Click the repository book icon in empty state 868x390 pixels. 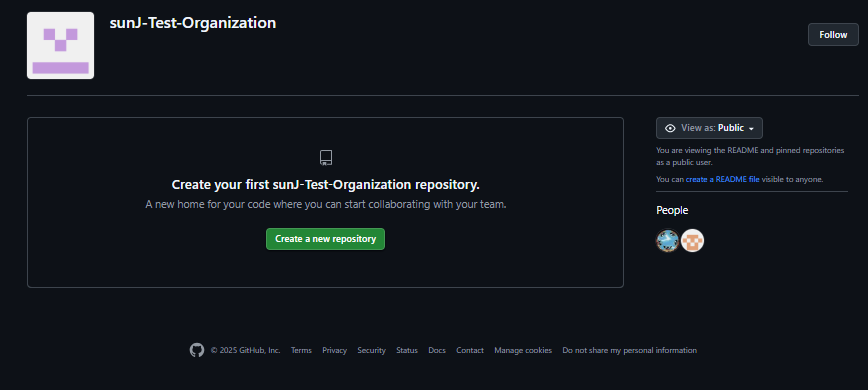(x=326, y=158)
